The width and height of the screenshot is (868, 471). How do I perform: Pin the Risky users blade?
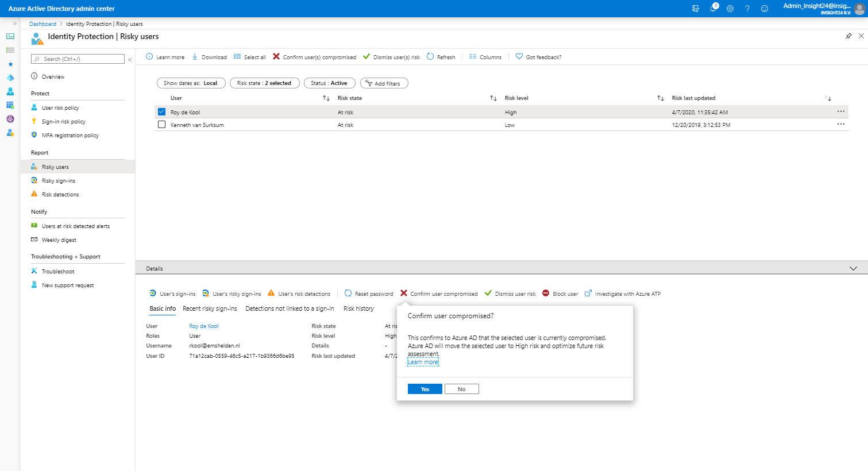(848, 36)
